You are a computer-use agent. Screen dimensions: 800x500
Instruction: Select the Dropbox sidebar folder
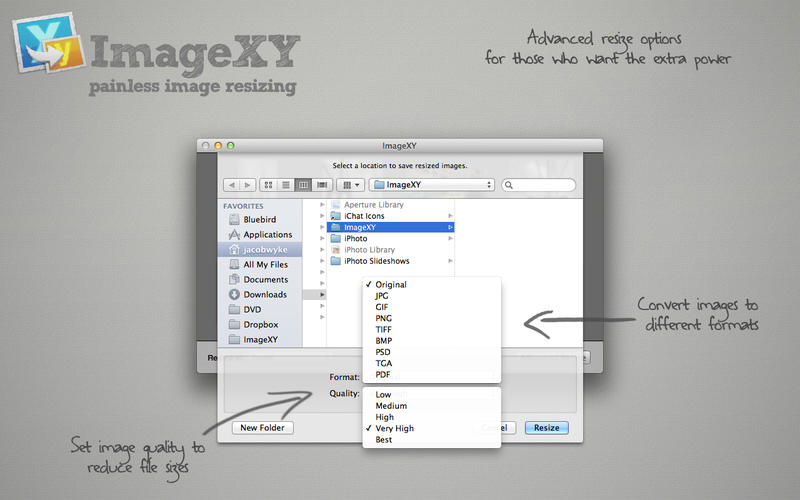260,325
